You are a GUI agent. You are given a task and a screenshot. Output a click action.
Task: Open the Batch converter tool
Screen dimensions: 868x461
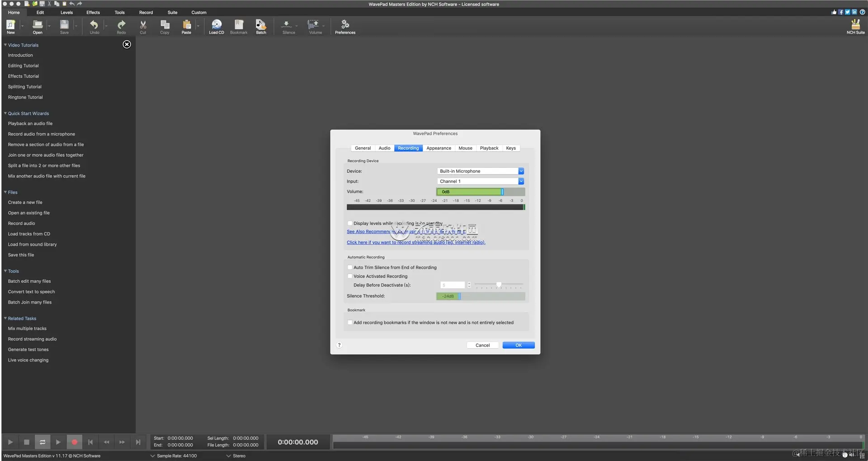pos(261,26)
